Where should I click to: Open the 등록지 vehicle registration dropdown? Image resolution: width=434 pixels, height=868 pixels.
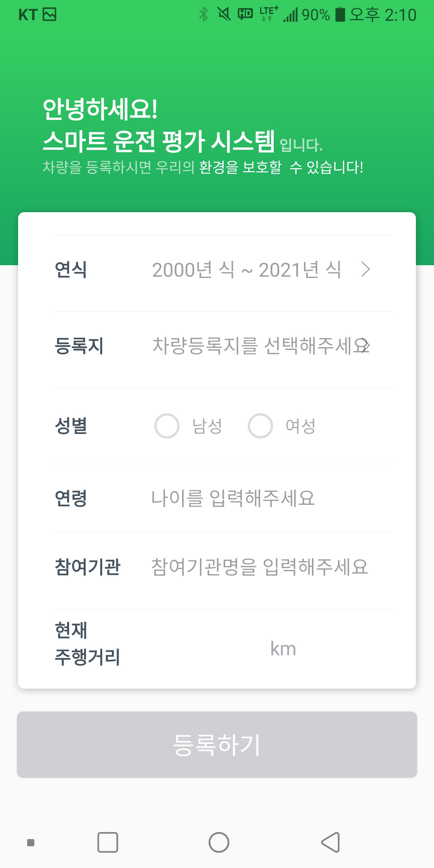(x=260, y=346)
